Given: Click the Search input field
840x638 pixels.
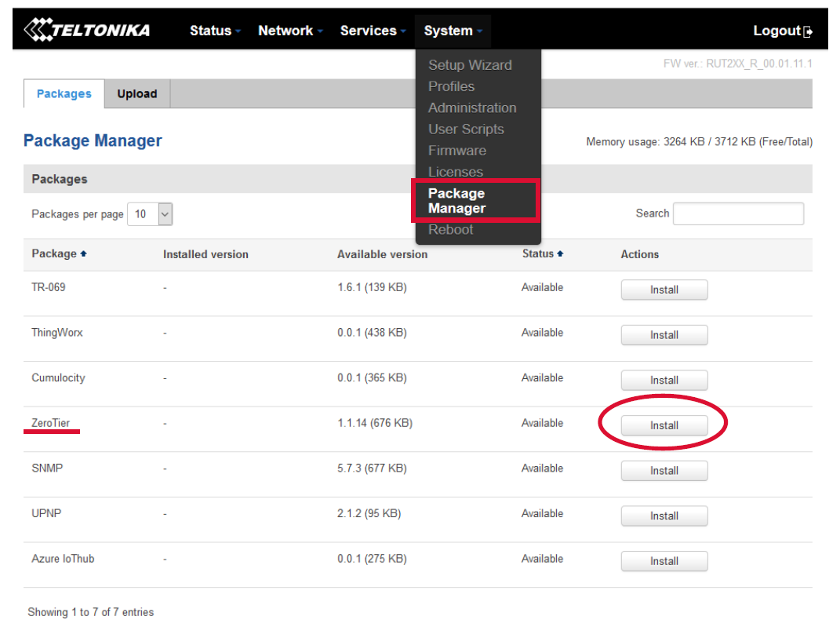Looking at the screenshot, I should click(x=738, y=213).
